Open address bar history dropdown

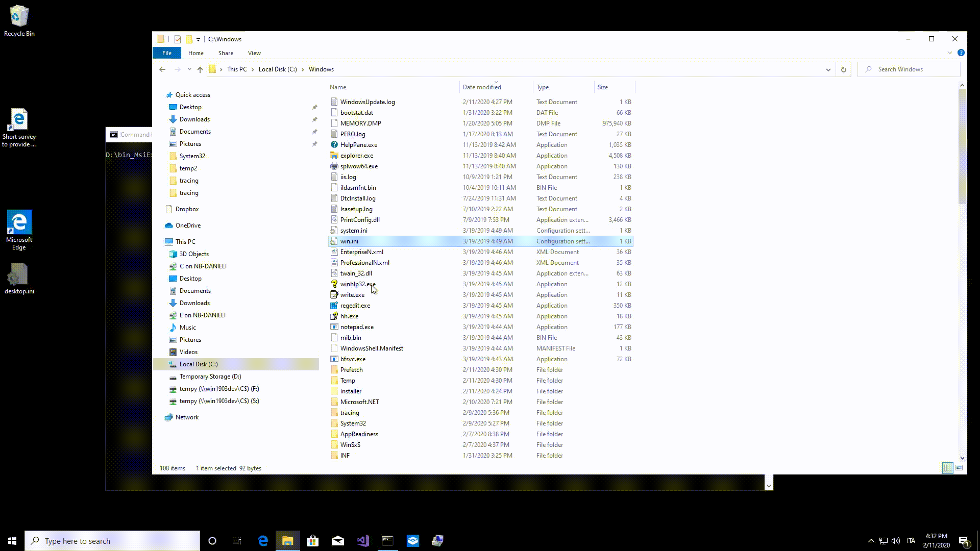click(x=828, y=69)
